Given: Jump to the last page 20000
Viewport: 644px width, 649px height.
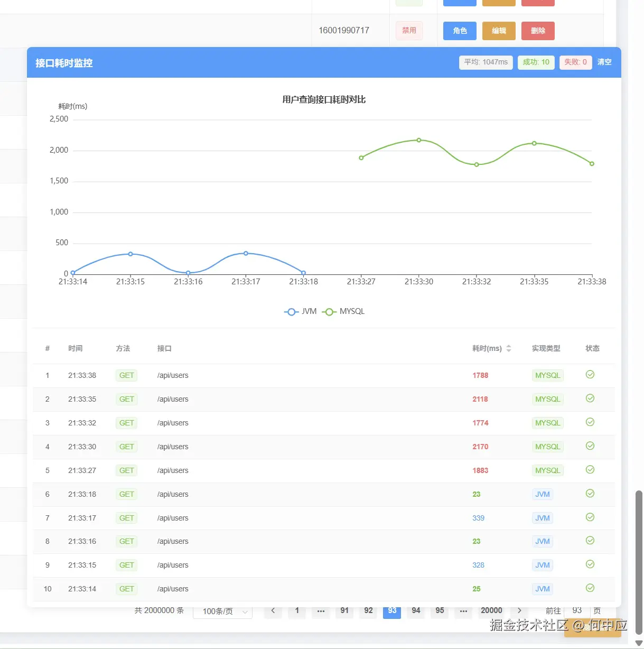Looking at the screenshot, I should tap(491, 611).
